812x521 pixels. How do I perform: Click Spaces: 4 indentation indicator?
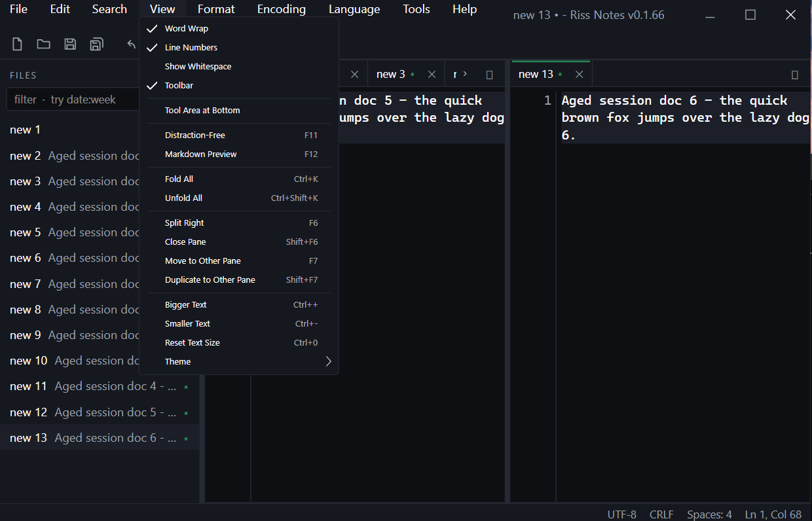coord(709,514)
